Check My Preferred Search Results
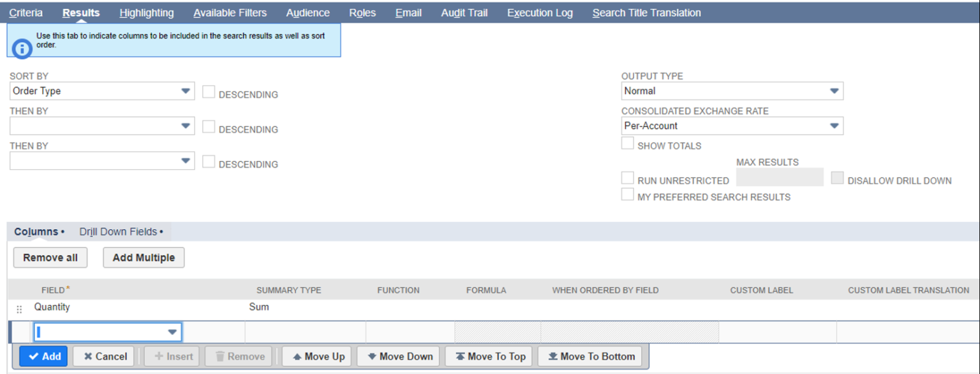This screenshot has width=980, height=374. 628,195
